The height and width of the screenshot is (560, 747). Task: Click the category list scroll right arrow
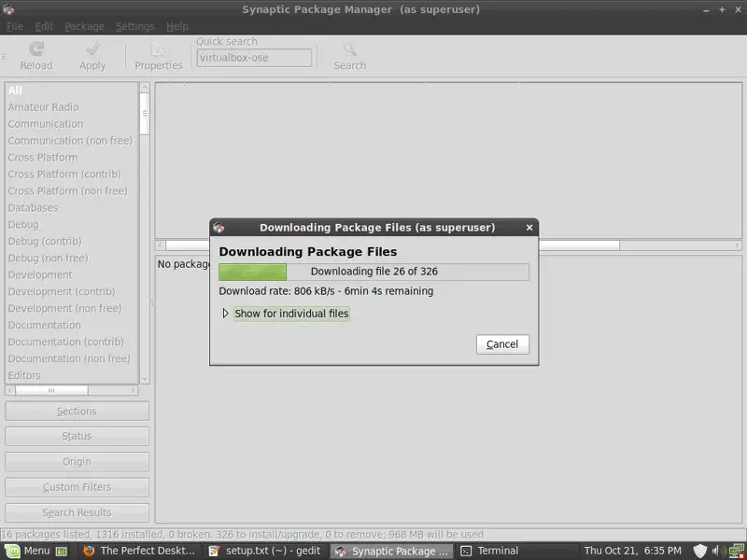[x=134, y=390]
